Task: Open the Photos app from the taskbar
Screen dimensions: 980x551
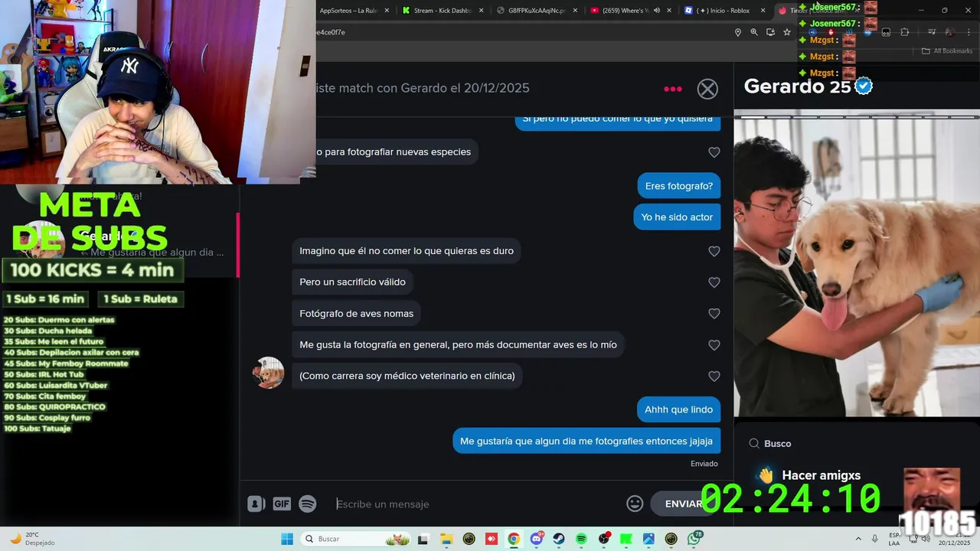Action: coord(648,539)
